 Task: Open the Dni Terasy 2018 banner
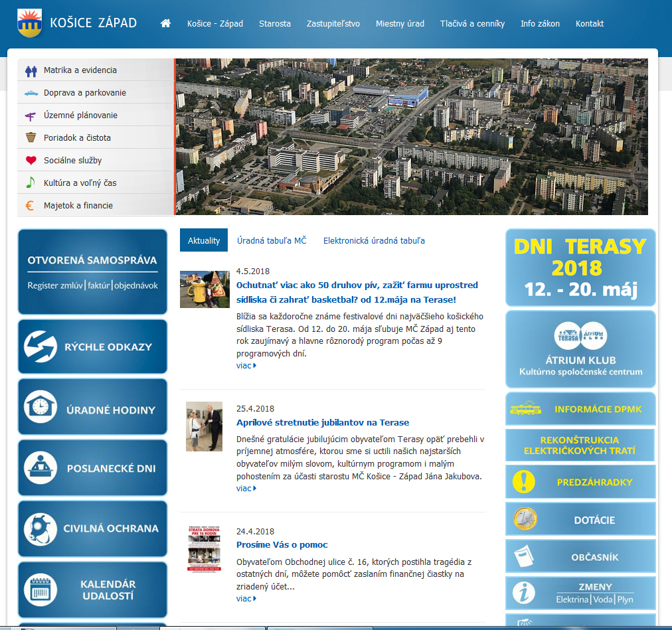580,267
